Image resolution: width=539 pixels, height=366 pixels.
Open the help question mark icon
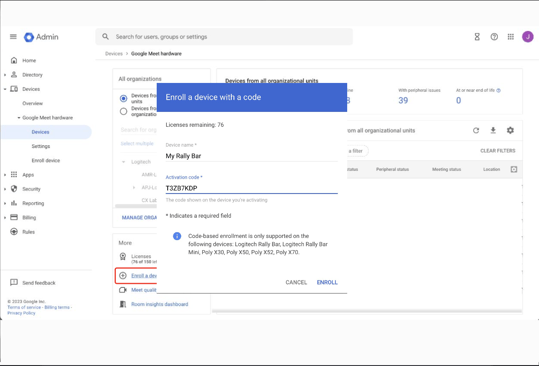tap(494, 37)
